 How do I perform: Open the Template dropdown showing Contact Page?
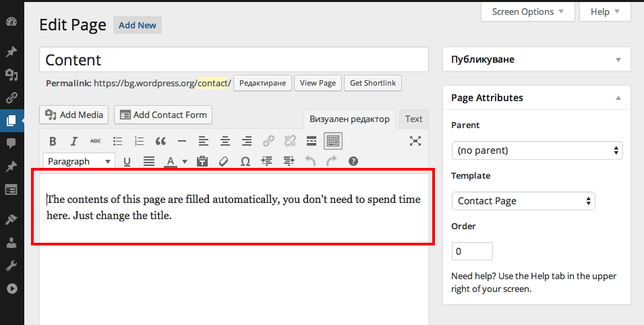pos(523,201)
